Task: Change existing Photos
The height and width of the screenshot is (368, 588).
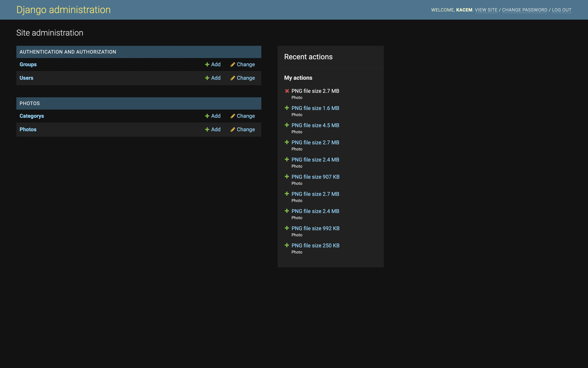Action: [246, 129]
